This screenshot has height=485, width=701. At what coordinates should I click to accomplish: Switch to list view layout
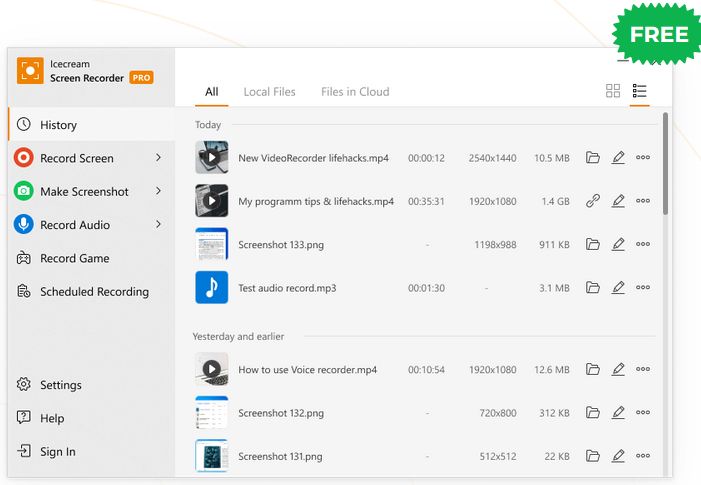640,91
